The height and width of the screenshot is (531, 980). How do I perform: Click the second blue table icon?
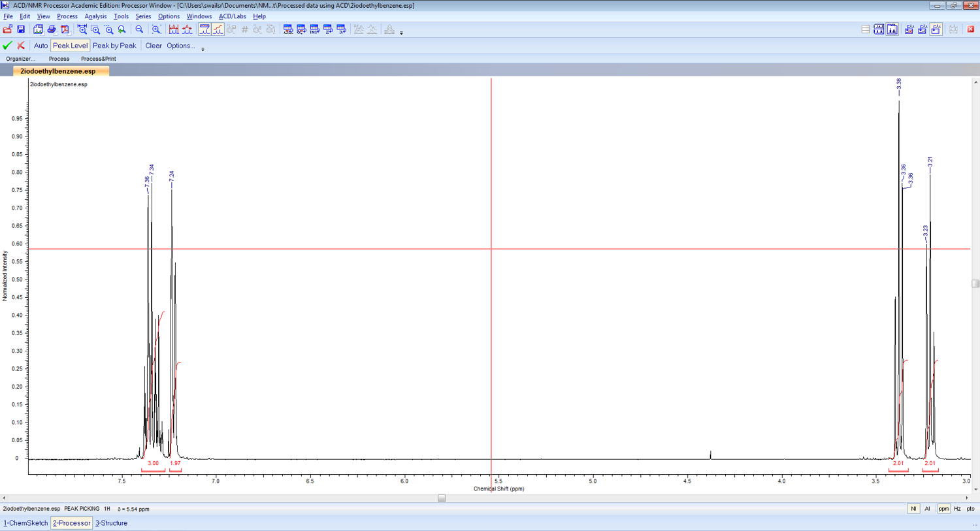(301, 29)
